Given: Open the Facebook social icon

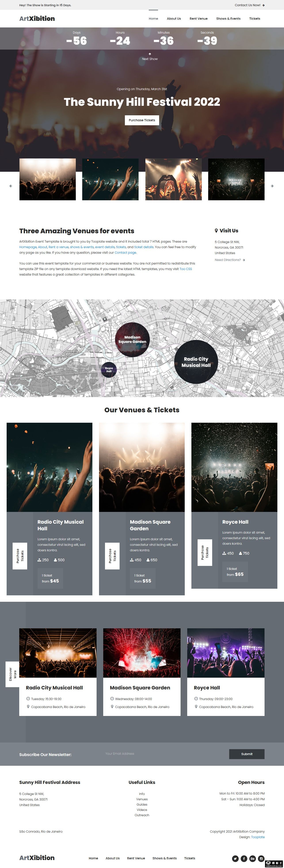Looking at the screenshot, I should pos(244,858).
